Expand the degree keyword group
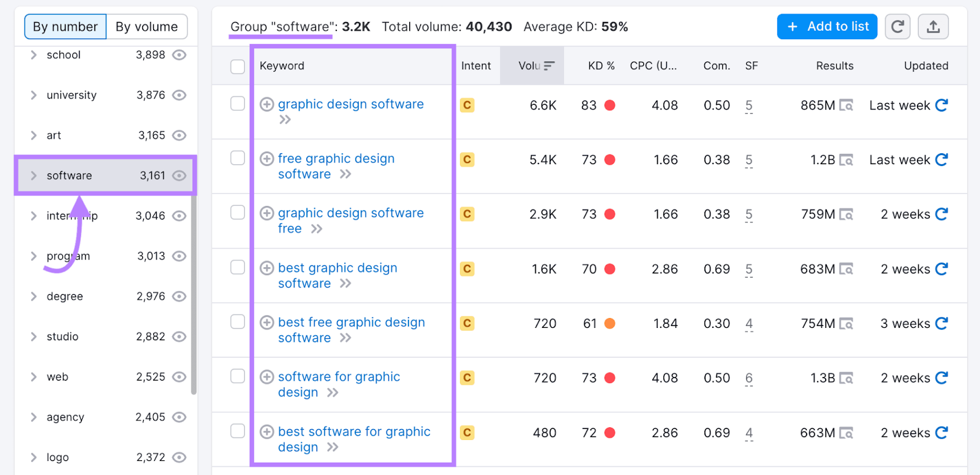 [x=34, y=297]
